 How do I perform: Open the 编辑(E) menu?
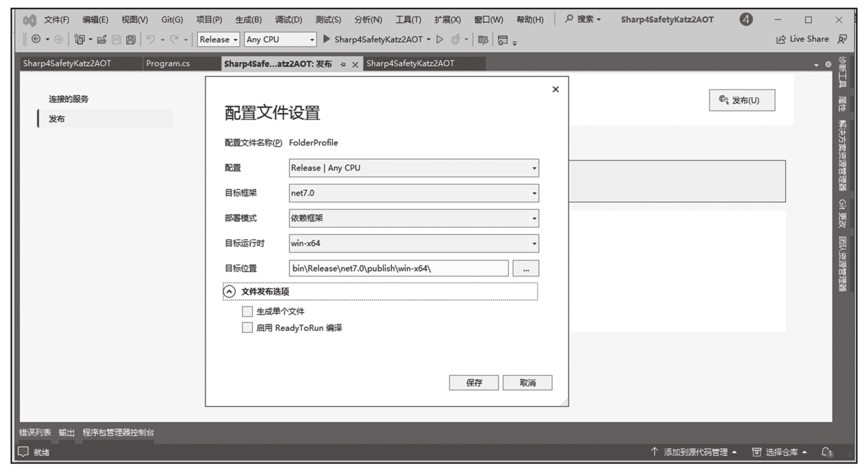coord(95,20)
